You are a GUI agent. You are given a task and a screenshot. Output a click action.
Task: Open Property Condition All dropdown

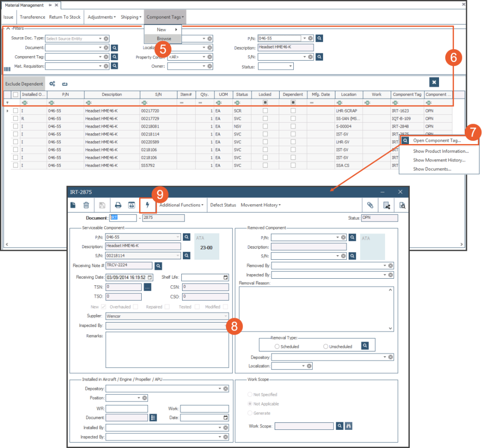click(x=204, y=57)
